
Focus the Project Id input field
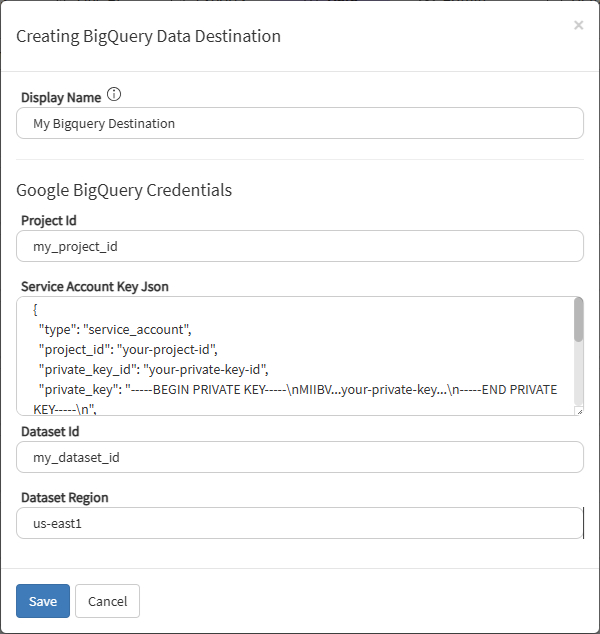(x=300, y=246)
